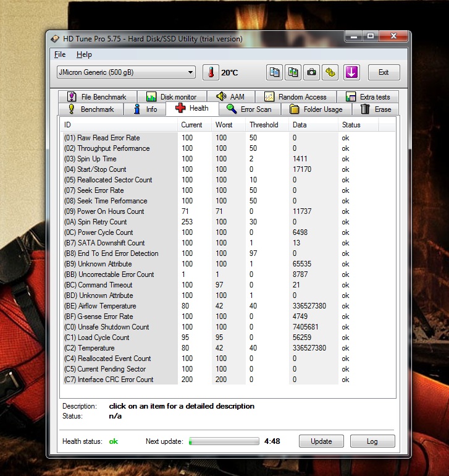The height and width of the screenshot is (476, 449).
Task: Open the JMicron Generic drive dropdown
Action: pyautogui.click(x=126, y=72)
